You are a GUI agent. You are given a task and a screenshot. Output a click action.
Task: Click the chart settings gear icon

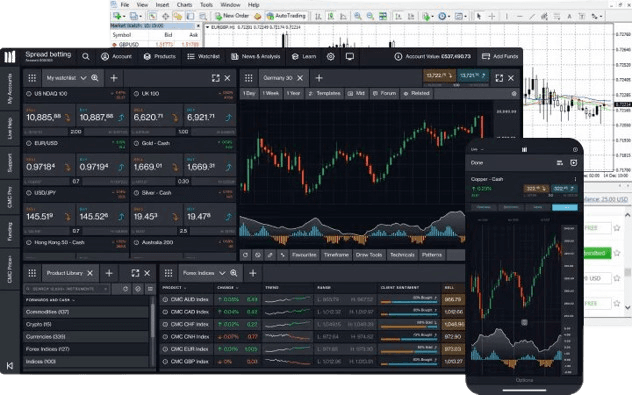point(514,94)
